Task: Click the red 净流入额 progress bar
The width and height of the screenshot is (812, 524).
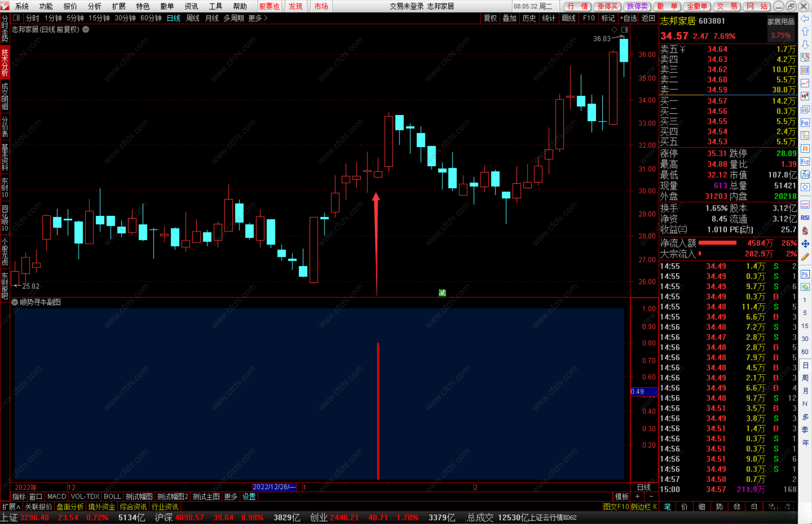Action: 717,243
